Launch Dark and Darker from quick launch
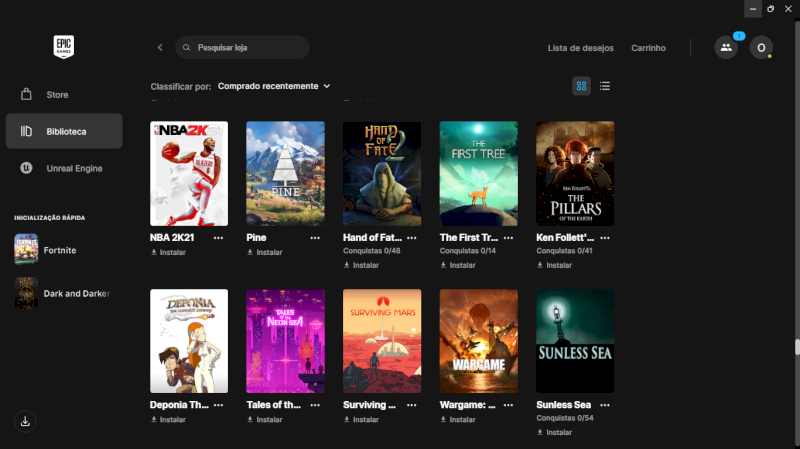 (62, 293)
